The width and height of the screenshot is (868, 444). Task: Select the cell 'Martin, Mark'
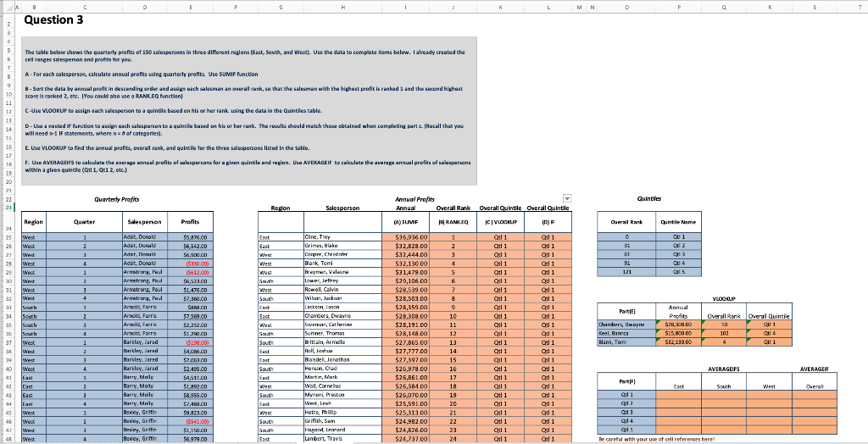pyautogui.click(x=342, y=378)
